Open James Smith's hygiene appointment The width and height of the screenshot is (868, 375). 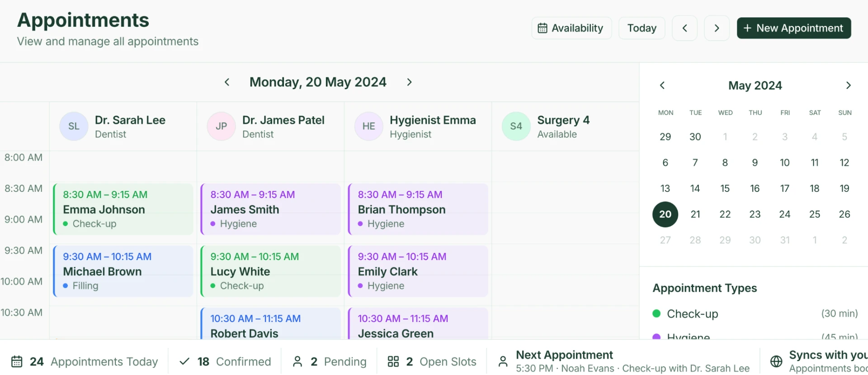click(270, 209)
